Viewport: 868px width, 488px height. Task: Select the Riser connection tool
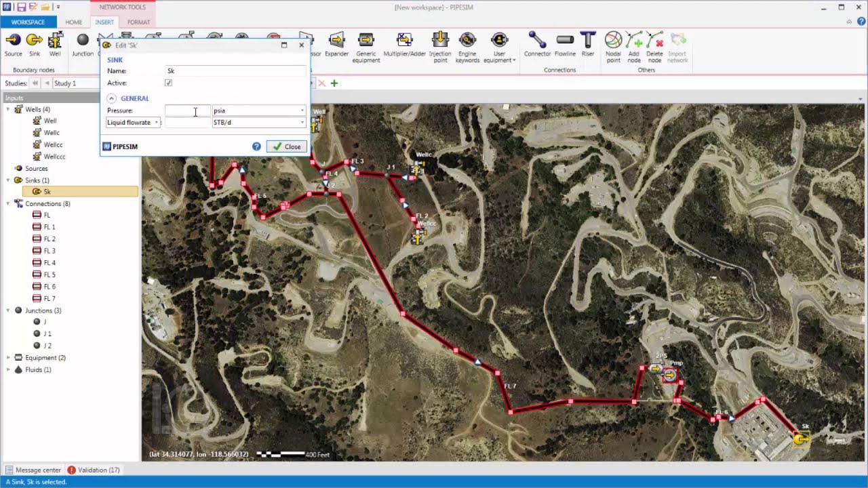click(x=588, y=45)
